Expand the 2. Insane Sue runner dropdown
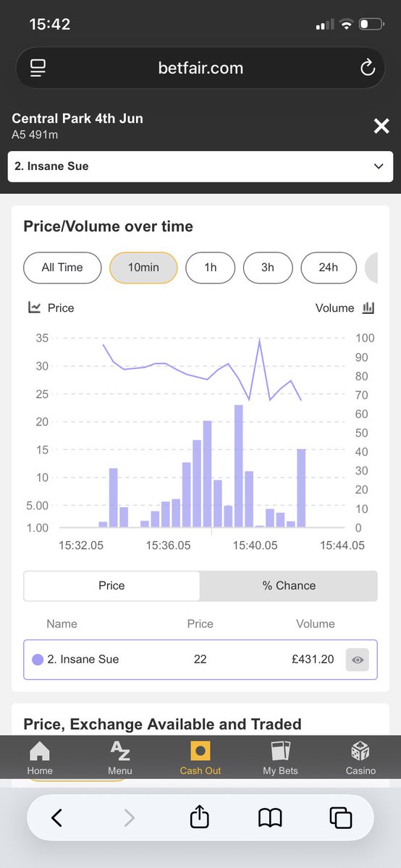This screenshot has width=401, height=868. (200, 166)
